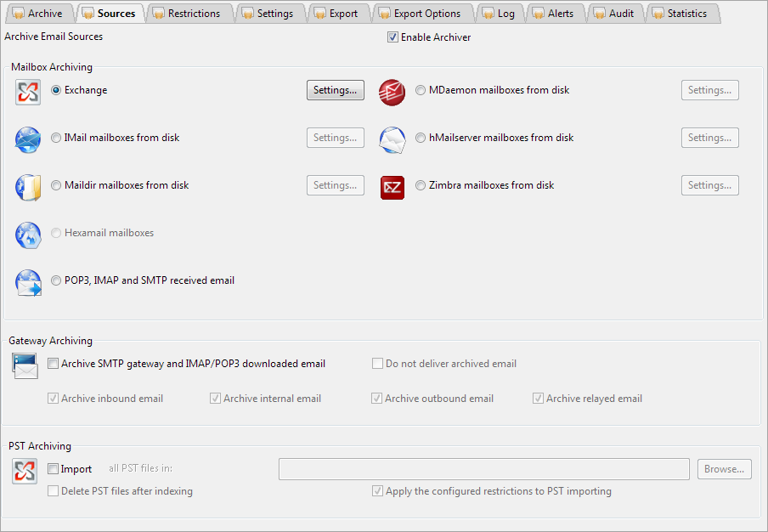
Task: Click the Gateway Archiving monitor icon
Action: tap(25, 365)
